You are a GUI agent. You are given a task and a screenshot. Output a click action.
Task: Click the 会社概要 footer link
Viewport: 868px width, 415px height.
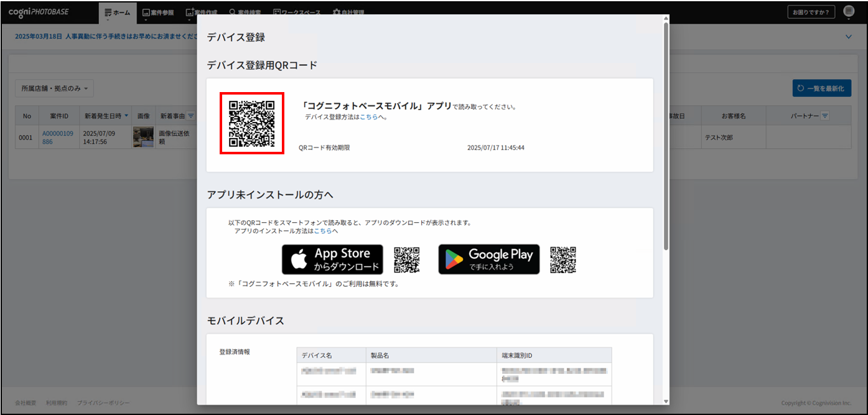coord(27,403)
